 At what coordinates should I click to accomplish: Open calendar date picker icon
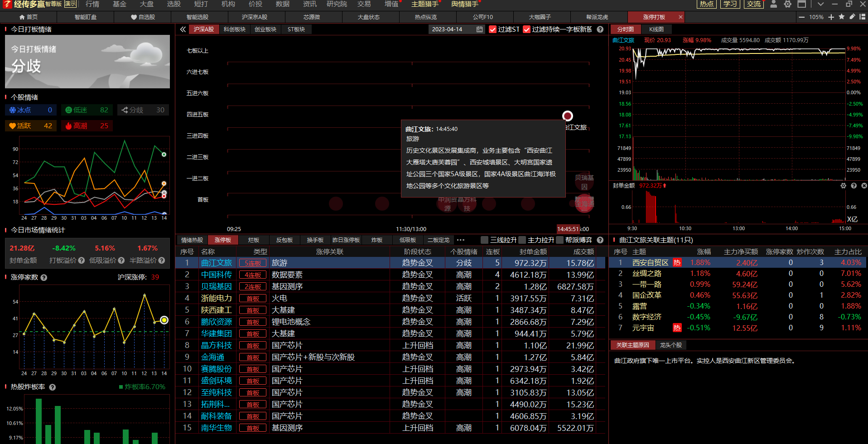479,29
